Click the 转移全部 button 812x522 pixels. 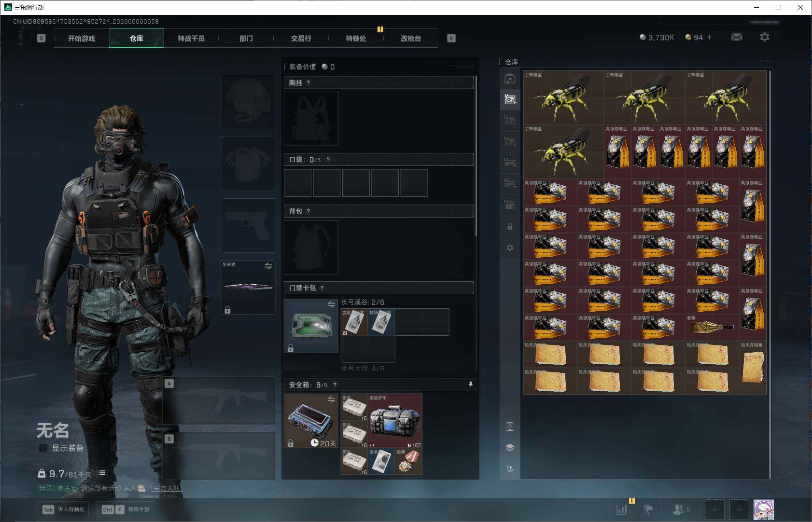(x=126, y=509)
